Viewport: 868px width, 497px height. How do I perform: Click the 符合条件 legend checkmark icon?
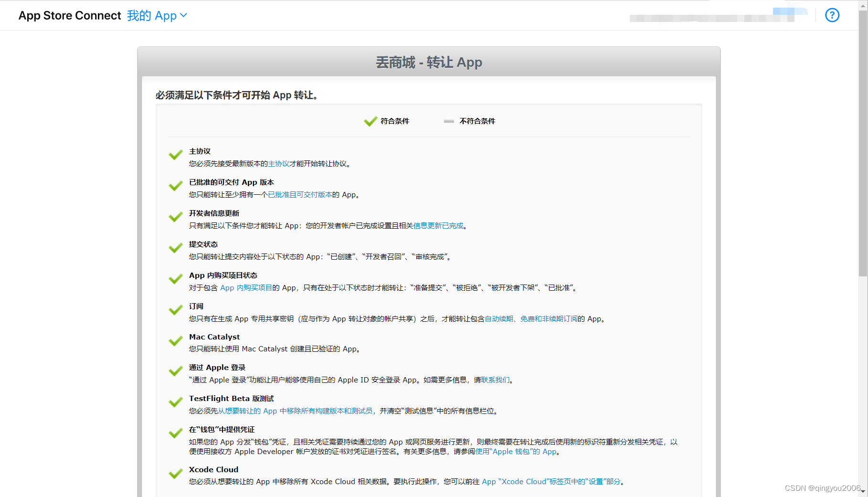pyautogui.click(x=370, y=121)
